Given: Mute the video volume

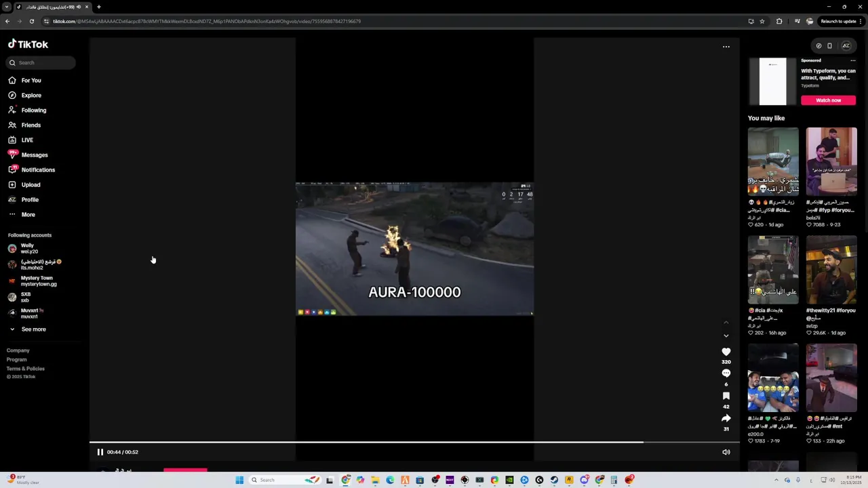Looking at the screenshot, I should coord(726,452).
